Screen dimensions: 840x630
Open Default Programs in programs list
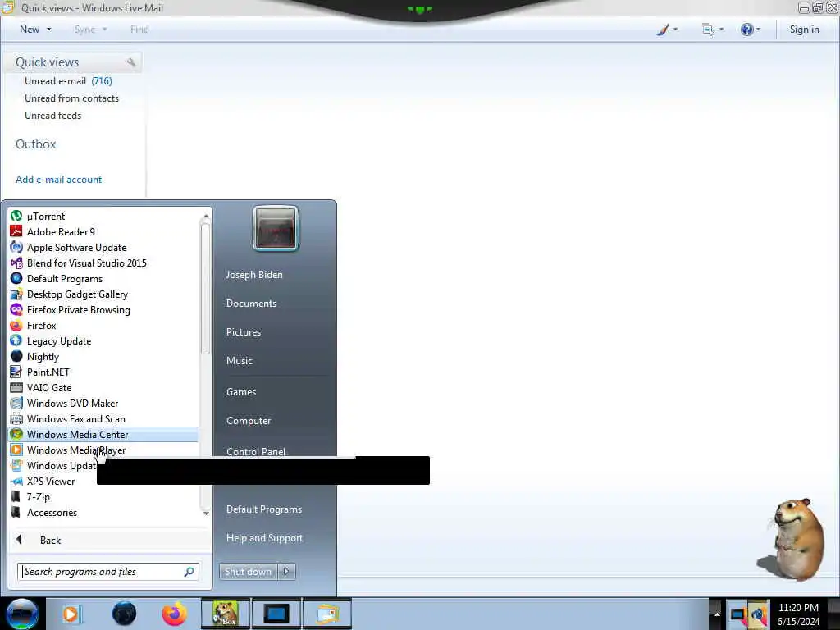103,279
